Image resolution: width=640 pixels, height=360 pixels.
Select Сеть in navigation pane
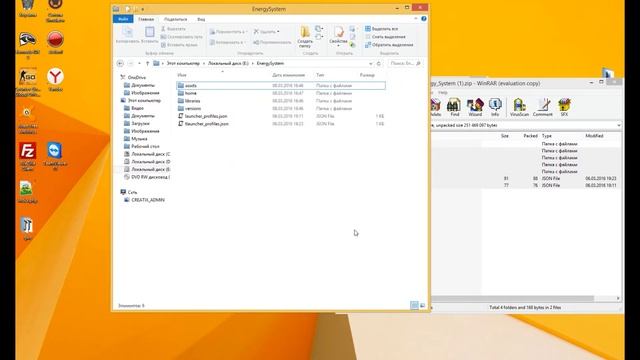(x=132, y=192)
